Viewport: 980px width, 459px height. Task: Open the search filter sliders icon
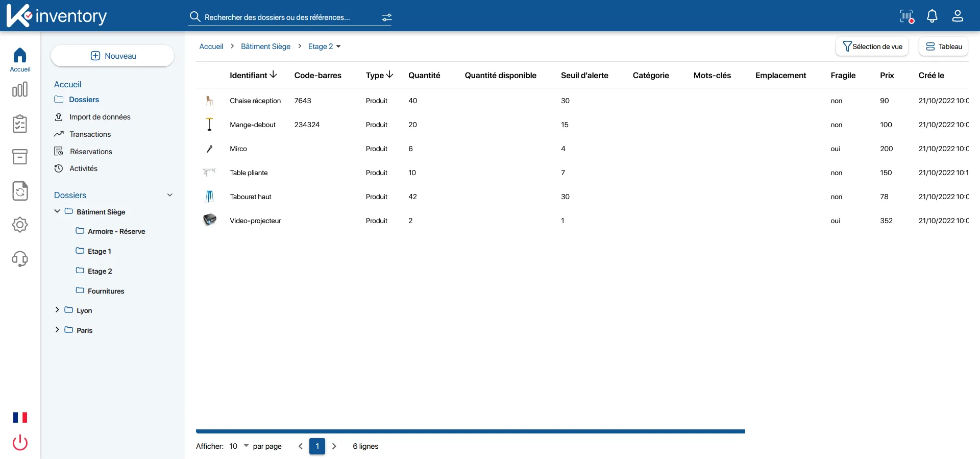coord(387,18)
